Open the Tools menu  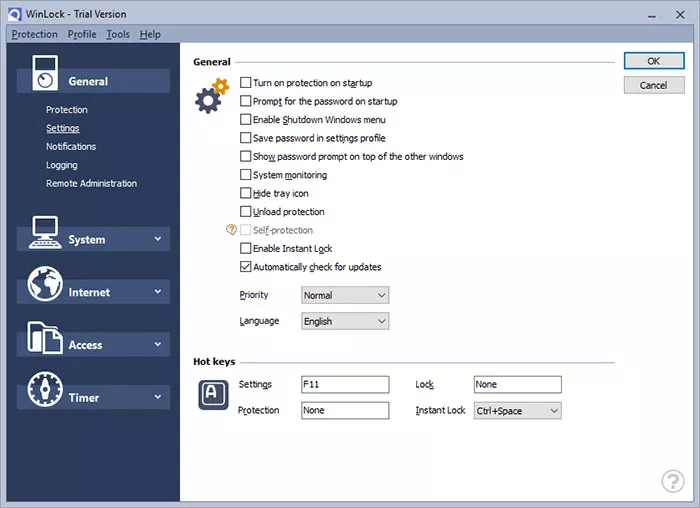click(118, 34)
